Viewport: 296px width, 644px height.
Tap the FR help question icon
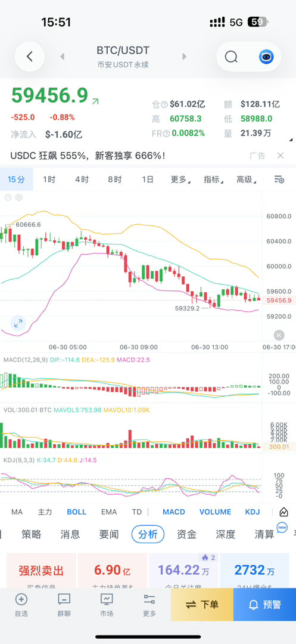166,134
